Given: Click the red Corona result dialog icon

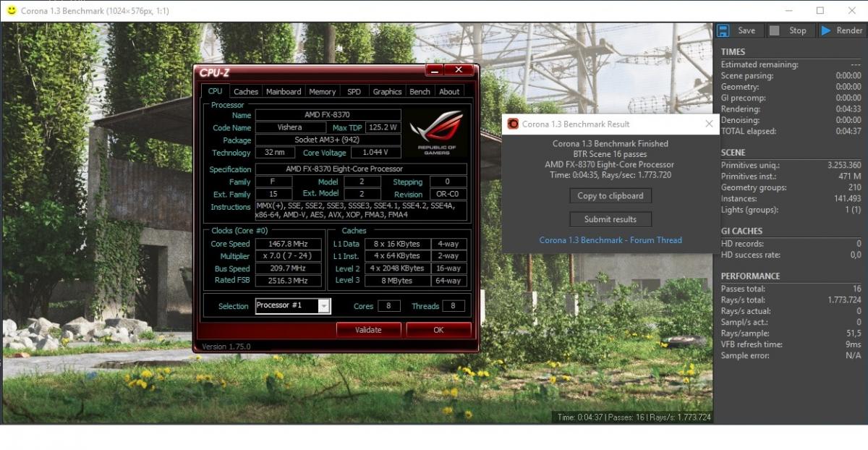Looking at the screenshot, I should click(x=513, y=124).
